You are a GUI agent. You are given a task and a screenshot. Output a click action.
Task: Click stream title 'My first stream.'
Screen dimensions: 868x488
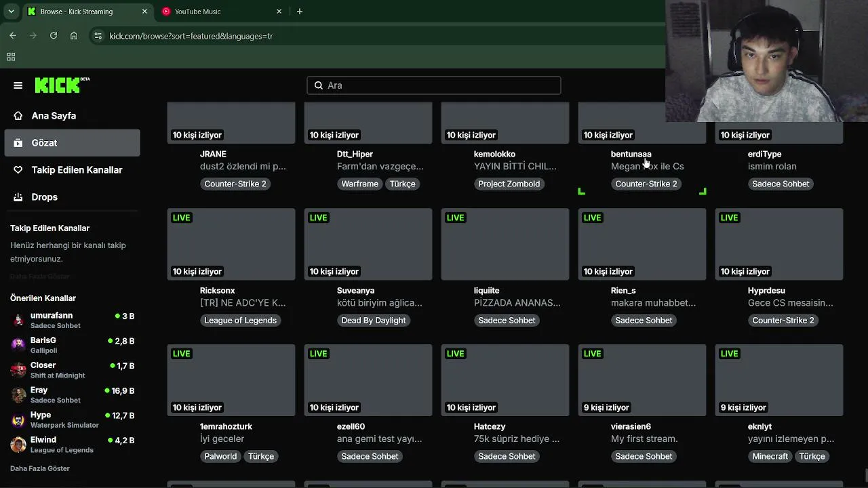tap(644, 439)
